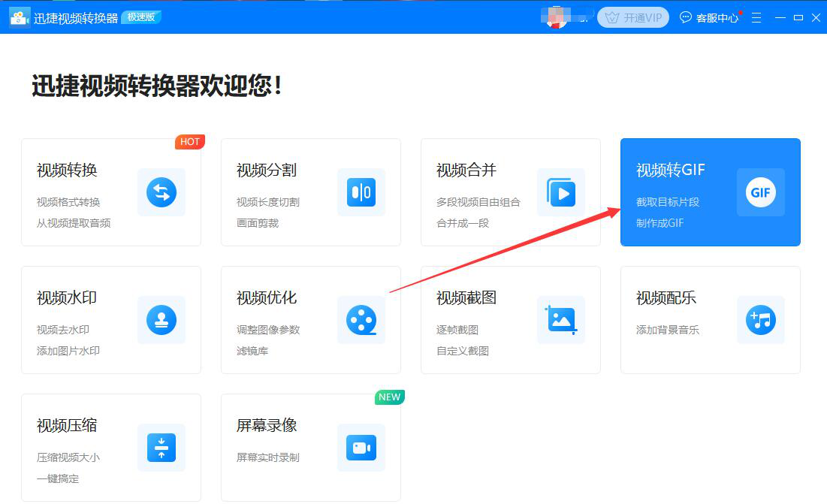Screen dimensions: 827x504
Task: Click the 视频压缩 compress icon
Action: pos(161,448)
